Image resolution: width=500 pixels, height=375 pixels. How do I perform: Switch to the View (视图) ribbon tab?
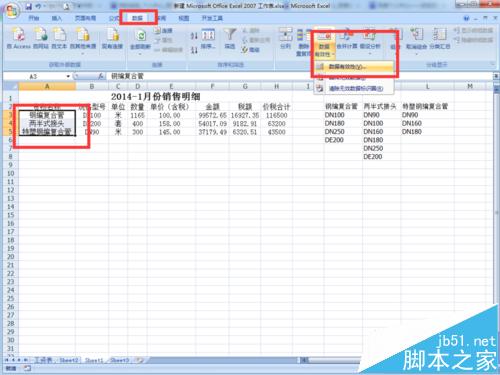184,18
